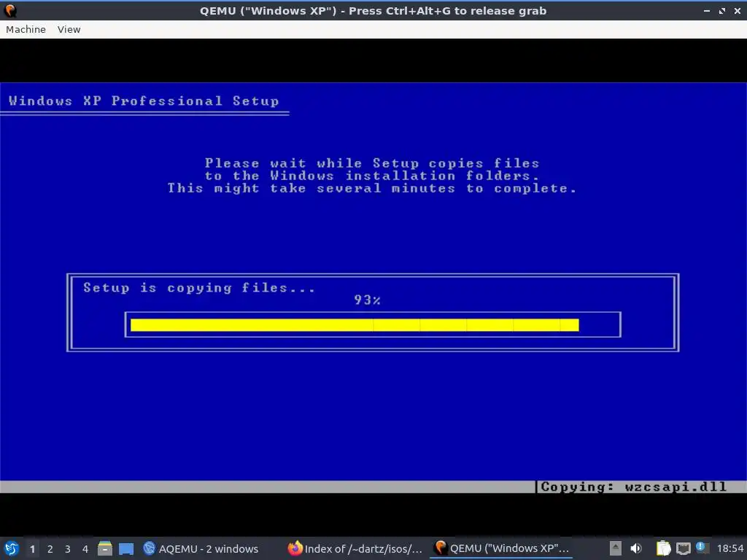
Task: Click the 93% progress text
Action: click(368, 300)
